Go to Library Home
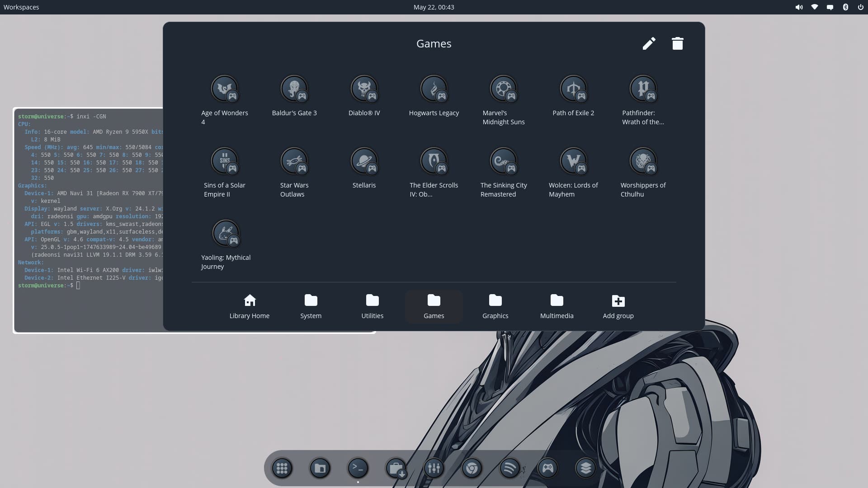Screen dimensions: 868x488 pos(250,307)
